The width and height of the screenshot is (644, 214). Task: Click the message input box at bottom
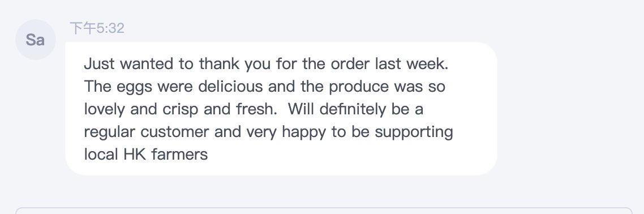[324, 211]
